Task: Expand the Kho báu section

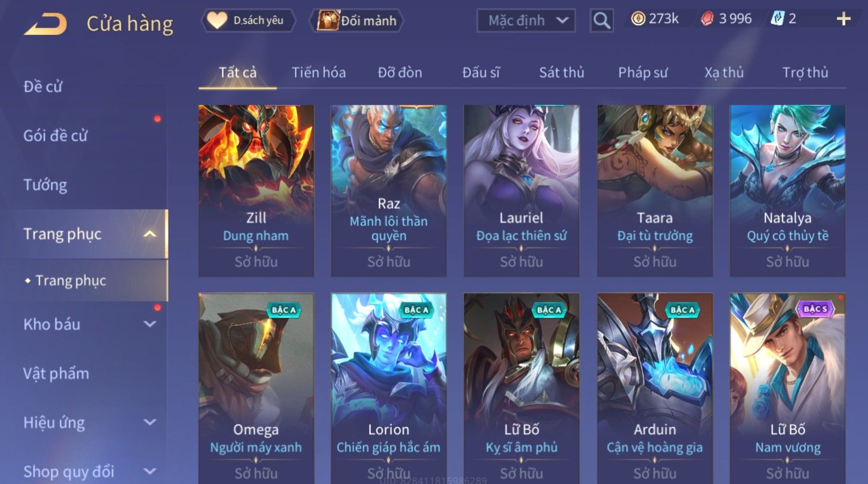Action: click(x=149, y=324)
